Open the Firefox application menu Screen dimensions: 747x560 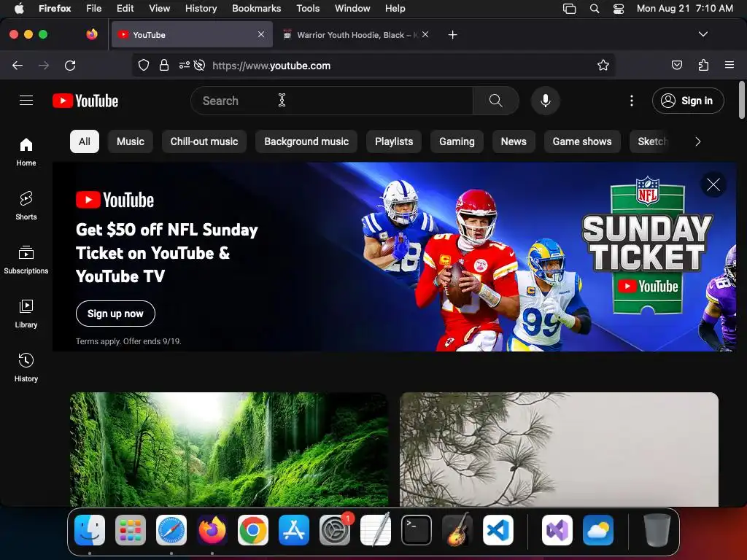(x=729, y=65)
